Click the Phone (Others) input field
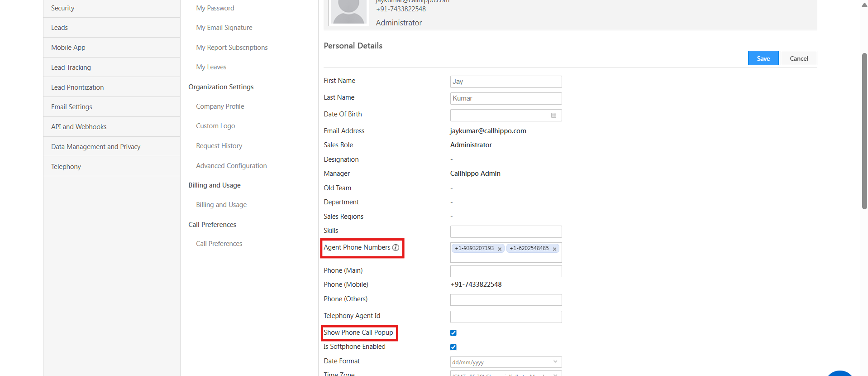 [506, 300]
